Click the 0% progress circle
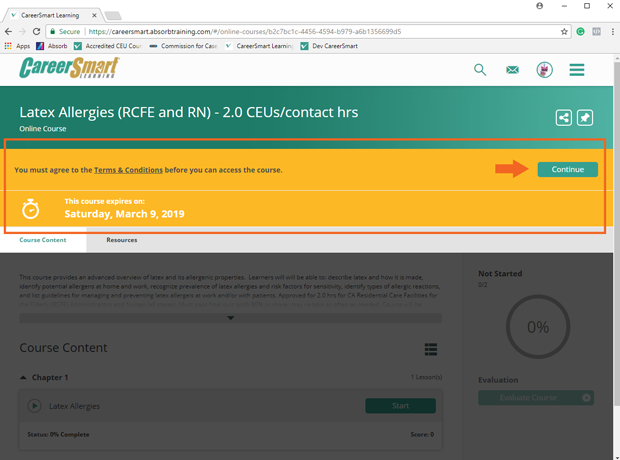620x460 pixels. pos(538,327)
